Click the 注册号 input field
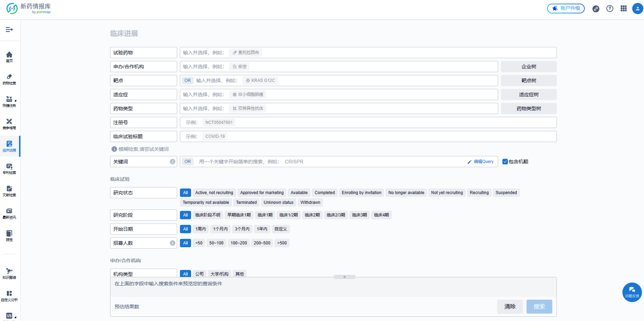Screen dimensions: 644x321 368,122
